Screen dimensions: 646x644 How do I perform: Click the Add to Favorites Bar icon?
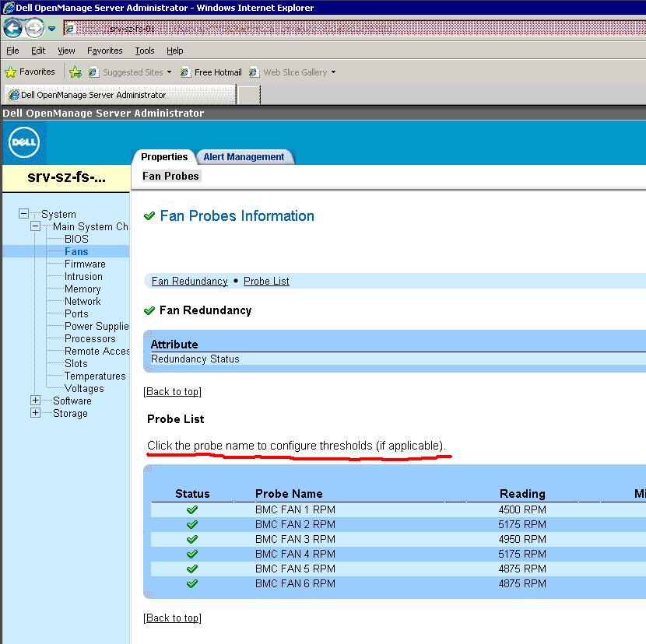pyautogui.click(x=75, y=72)
